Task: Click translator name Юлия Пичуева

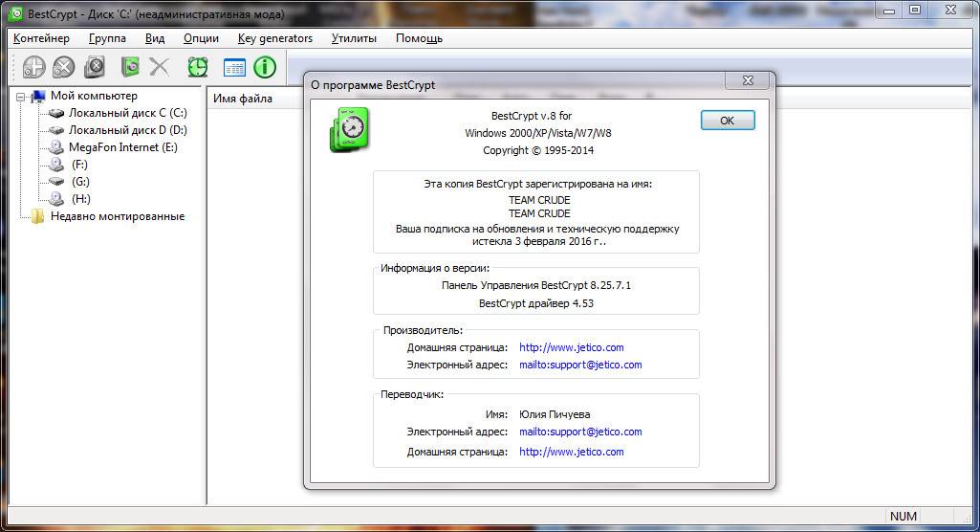Action: tap(555, 414)
